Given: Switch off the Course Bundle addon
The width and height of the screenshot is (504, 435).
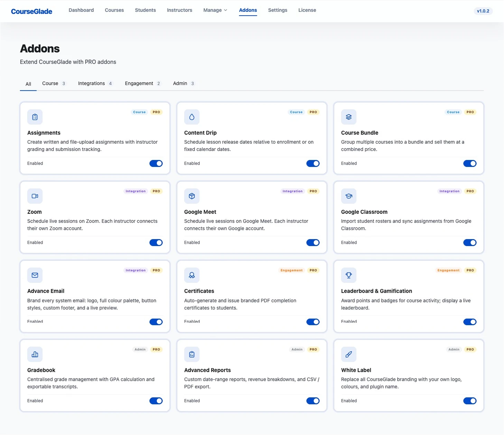Looking at the screenshot, I should pyautogui.click(x=470, y=163).
